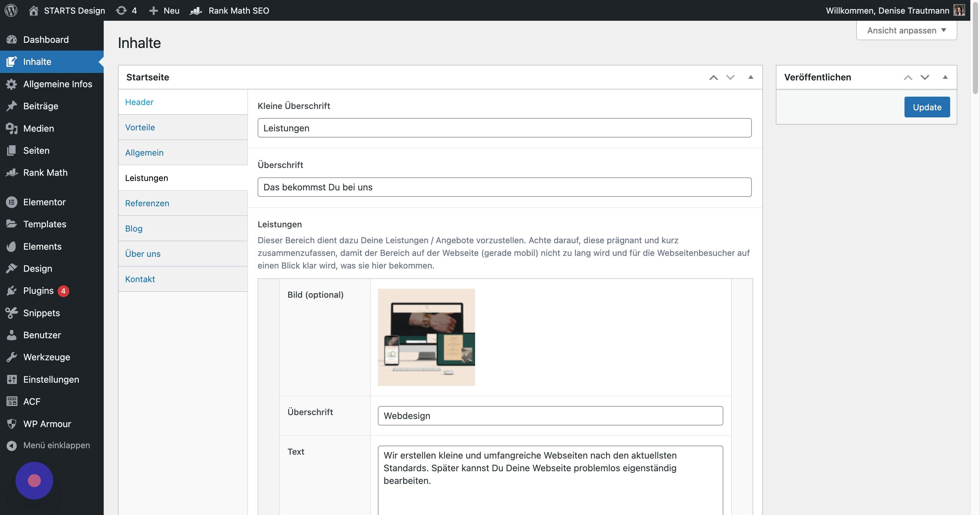Click the Rank Math SEO toolbar icon

tap(195, 10)
